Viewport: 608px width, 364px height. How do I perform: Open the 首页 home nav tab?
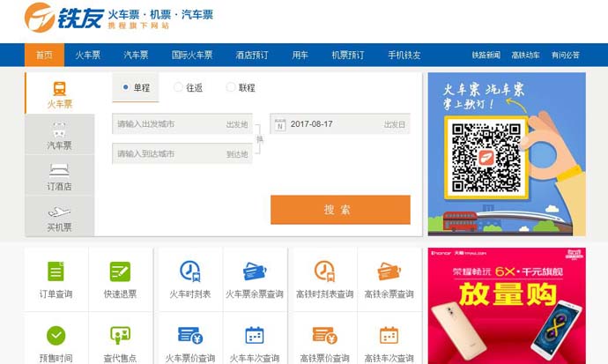pos(44,55)
